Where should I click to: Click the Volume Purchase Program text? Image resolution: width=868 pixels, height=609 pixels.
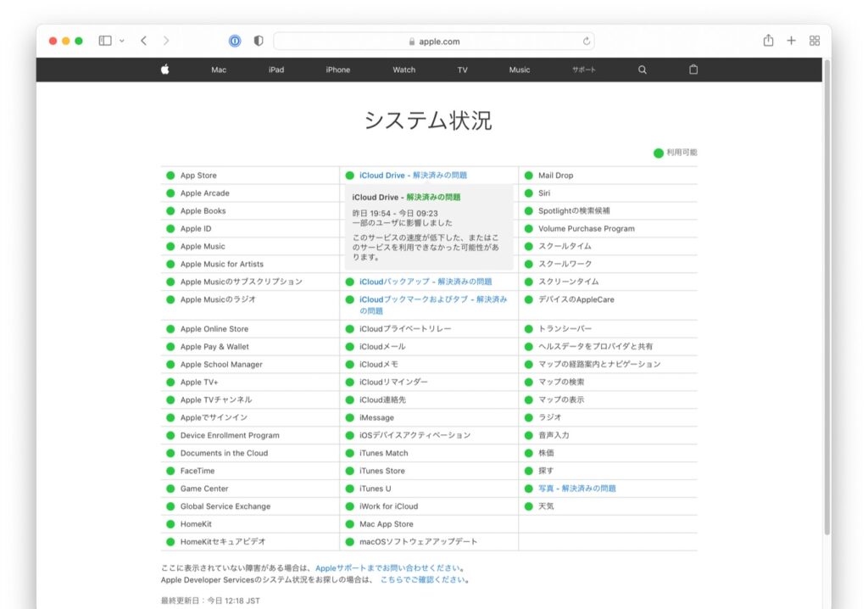[587, 228]
